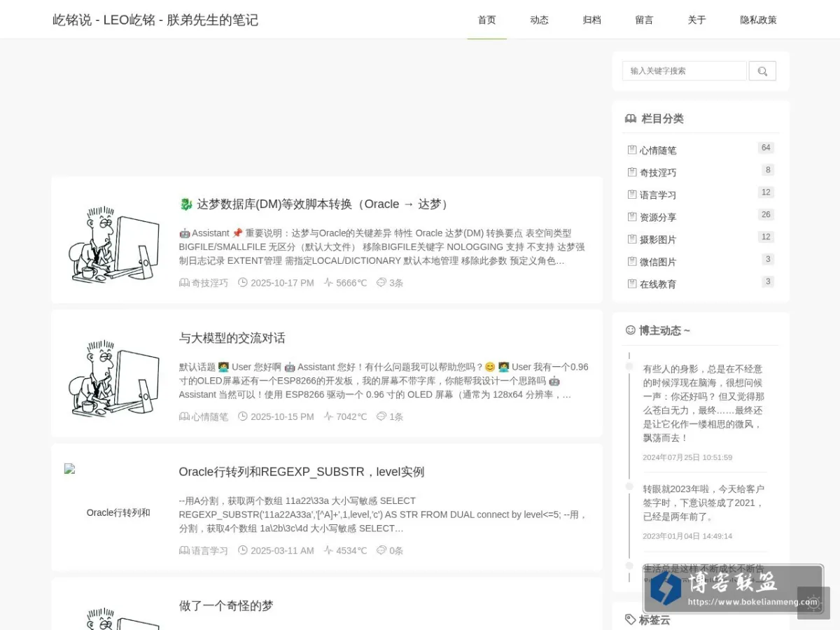Click the note icon beside 在线教育
The height and width of the screenshot is (630, 840).
tap(632, 284)
